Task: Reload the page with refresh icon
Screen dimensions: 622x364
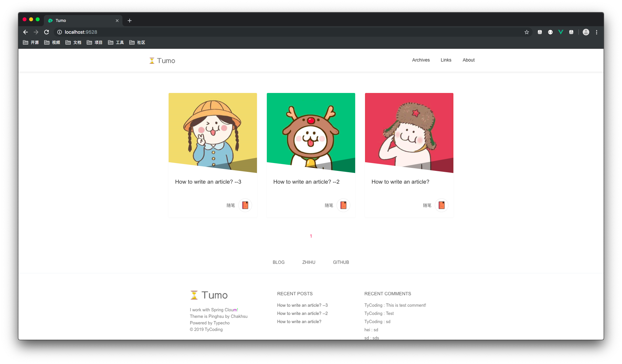Action: 46,32
